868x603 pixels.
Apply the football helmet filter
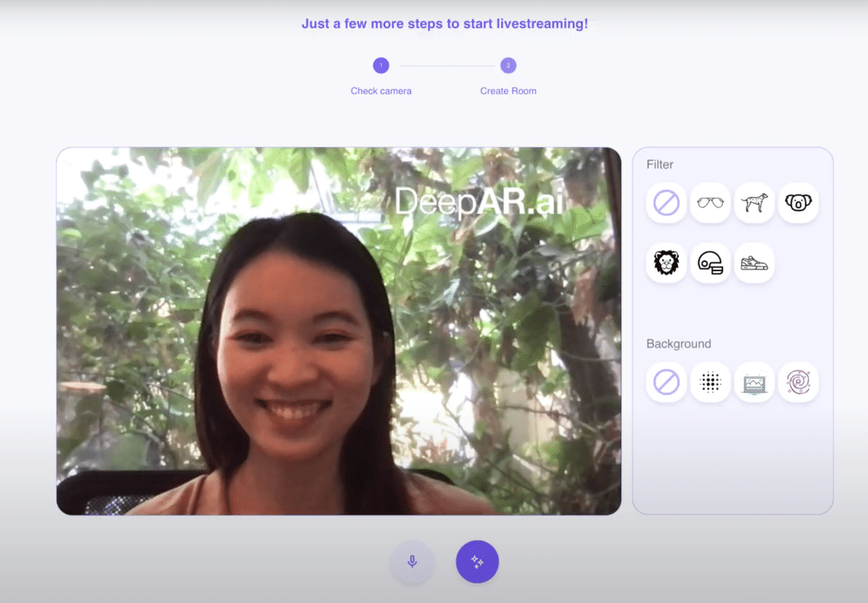710,263
